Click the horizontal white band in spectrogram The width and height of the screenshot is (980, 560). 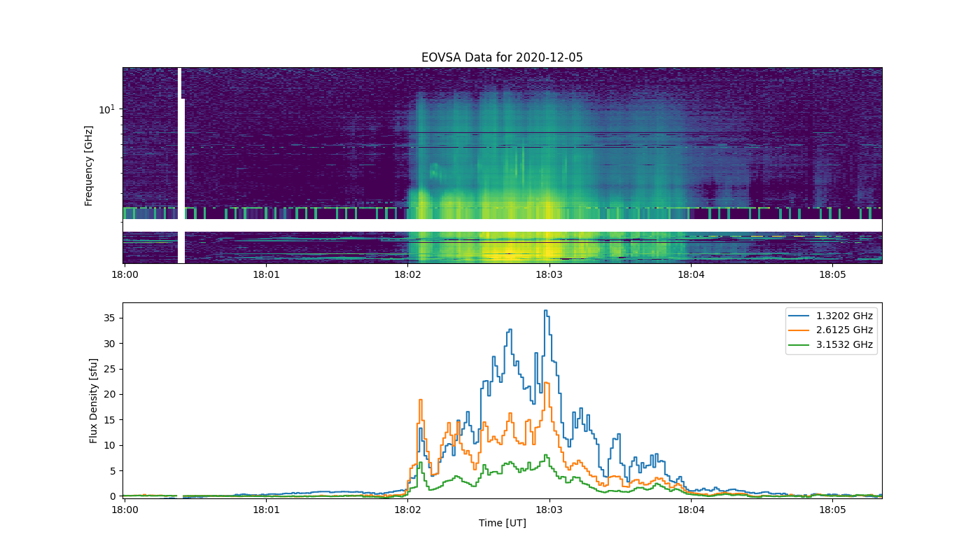[x=502, y=225]
